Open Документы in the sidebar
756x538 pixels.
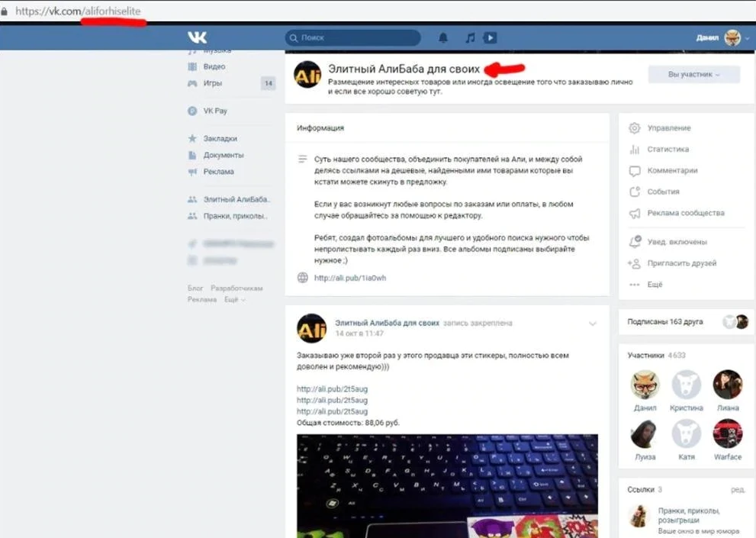pyautogui.click(x=224, y=155)
